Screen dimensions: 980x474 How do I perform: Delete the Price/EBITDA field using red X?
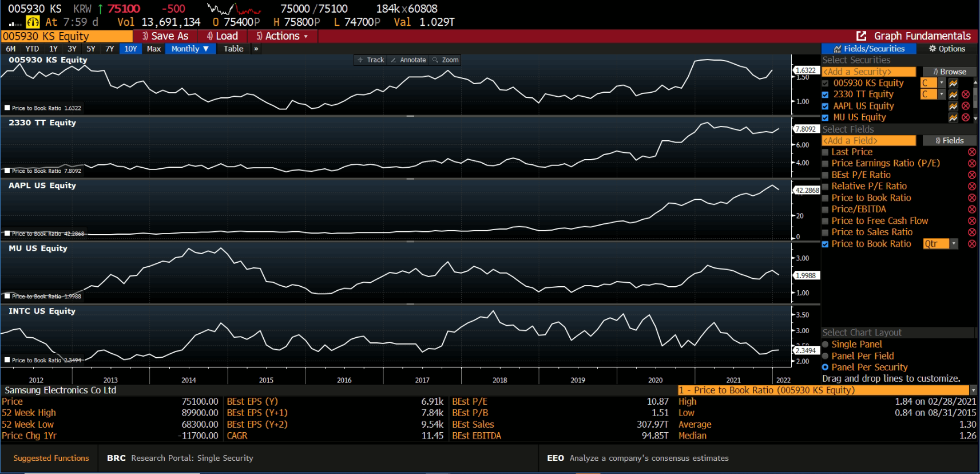tap(971, 210)
